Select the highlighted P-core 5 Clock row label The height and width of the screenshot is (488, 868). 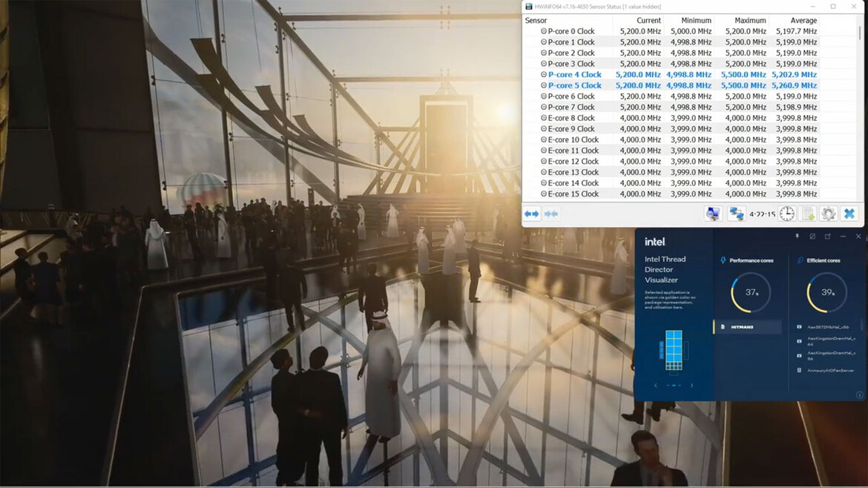pyautogui.click(x=575, y=85)
